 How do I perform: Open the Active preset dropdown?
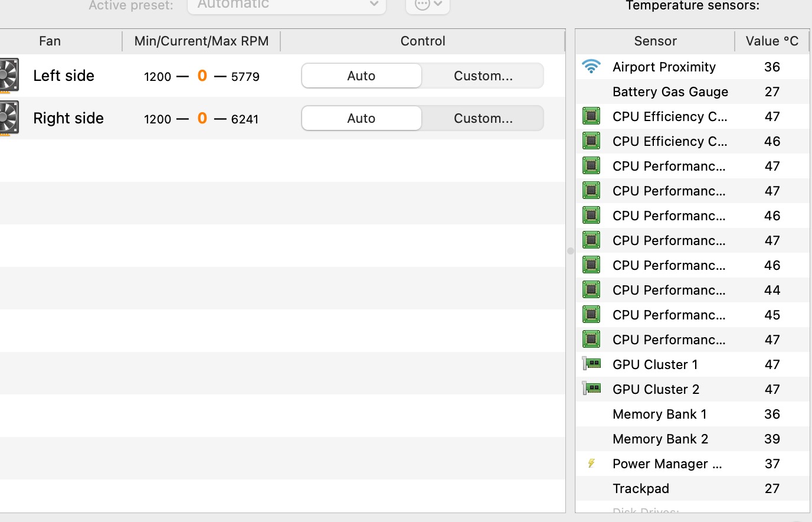(x=287, y=5)
